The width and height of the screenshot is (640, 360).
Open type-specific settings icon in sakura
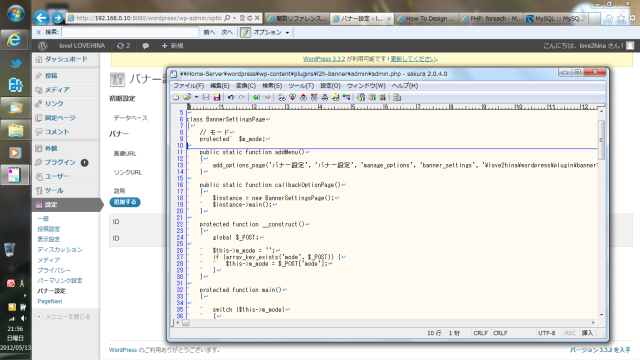[372, 97]
